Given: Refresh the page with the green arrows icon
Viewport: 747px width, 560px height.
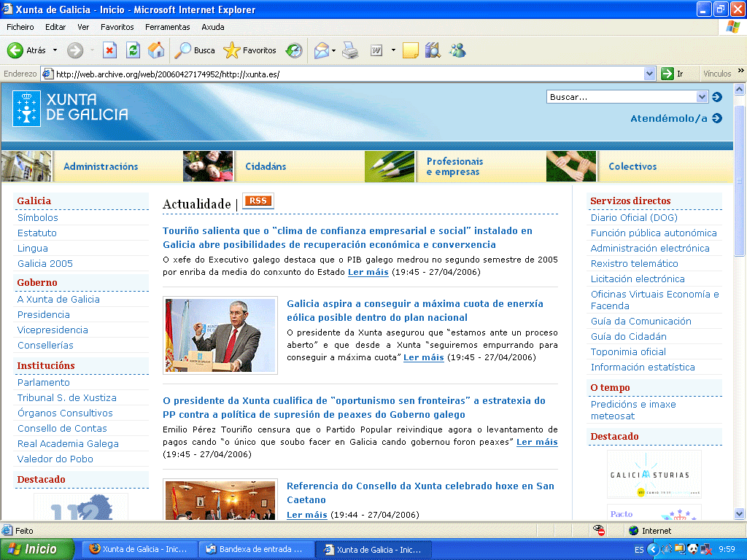Looking at the screenshot, I should (133, 50).
